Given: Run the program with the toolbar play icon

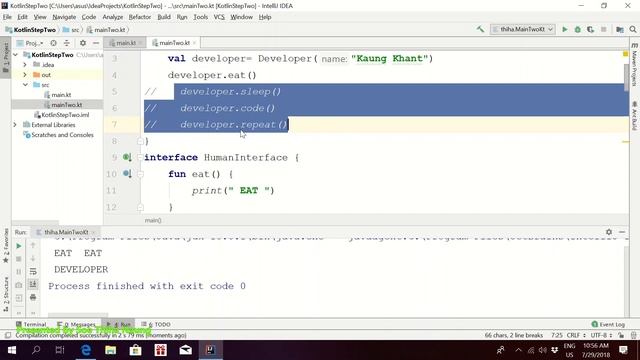Looking at the screenshot, I should click(564, 29).
